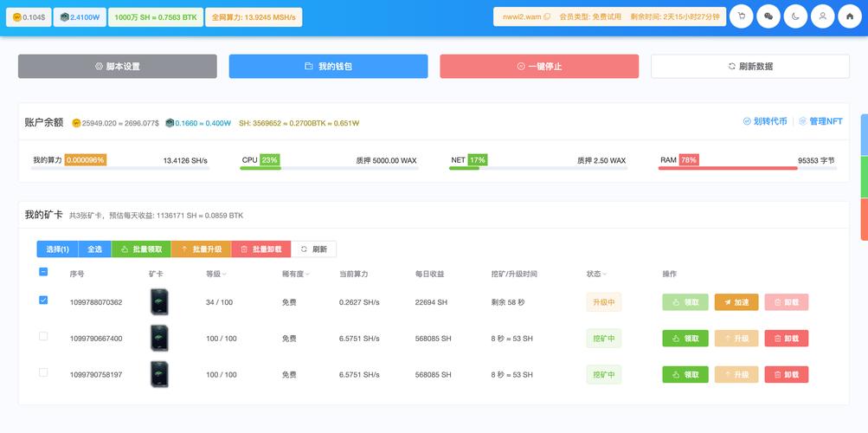Click 批量升级 batch upgrade button

pyautogui.click(x=201, y=249)
